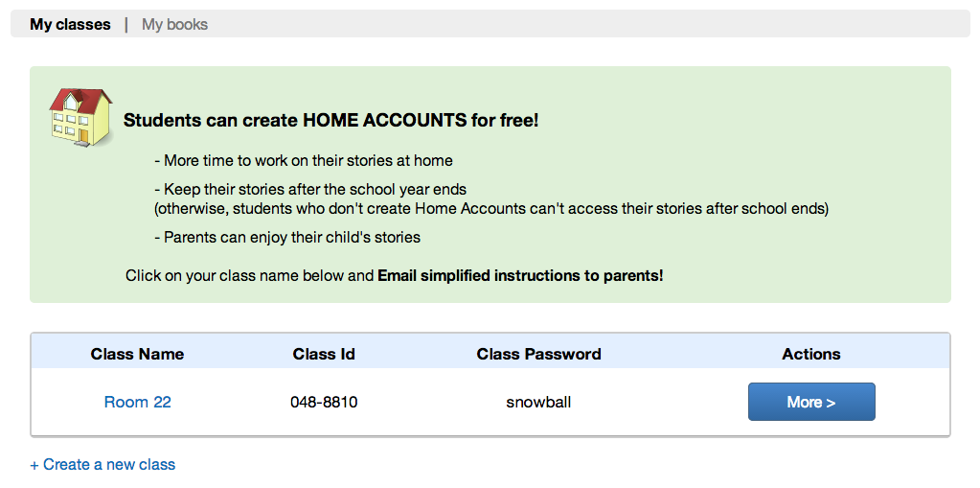
Task: Click the class password 'snowball'
Action: [538, 402]
